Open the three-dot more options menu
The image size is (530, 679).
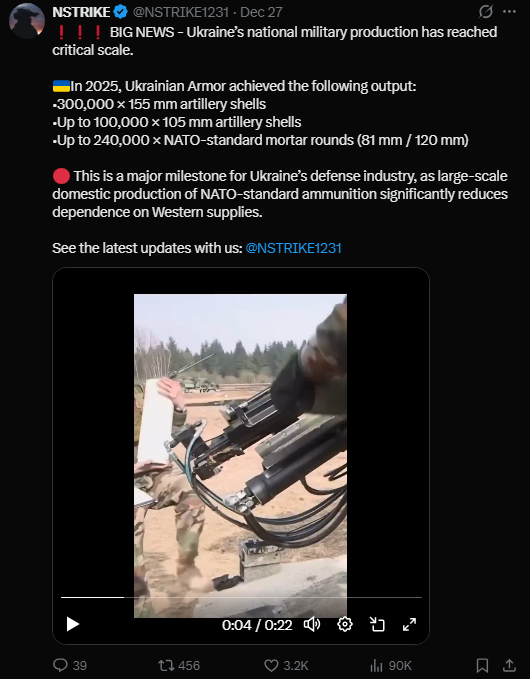tap(509, 12)
